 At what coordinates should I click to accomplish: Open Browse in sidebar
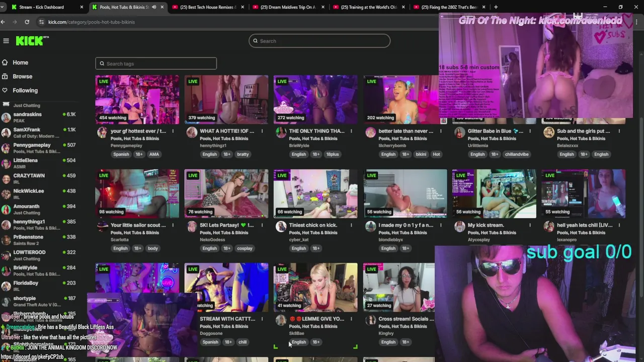22,76
